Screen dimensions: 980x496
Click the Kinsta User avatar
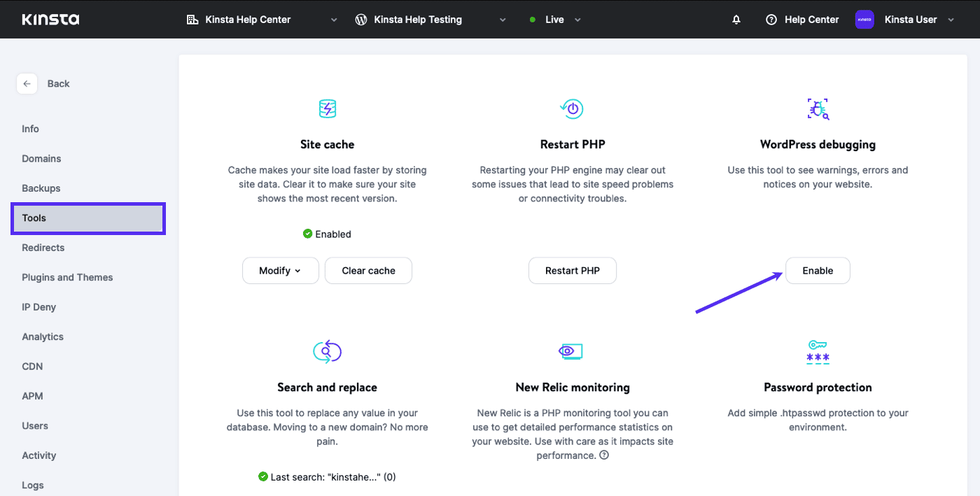[x=864, y=20]
